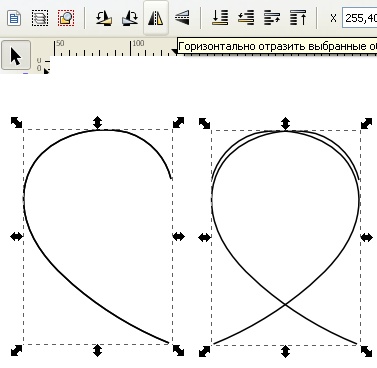Click top-center handle of right shape
This screenshot has height=368, width=377.
pyautogui.click(x=285, y=123)
